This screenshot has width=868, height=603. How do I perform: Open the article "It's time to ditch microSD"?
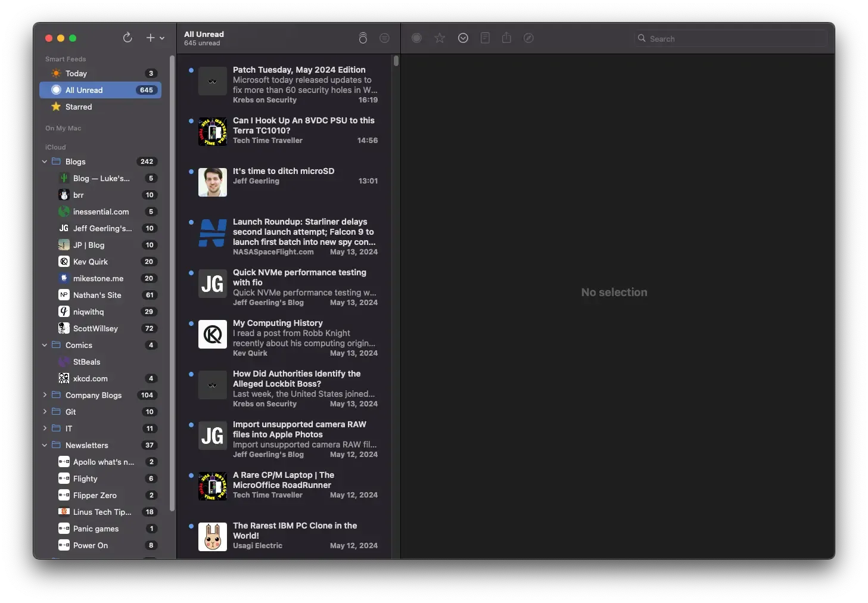284,171
